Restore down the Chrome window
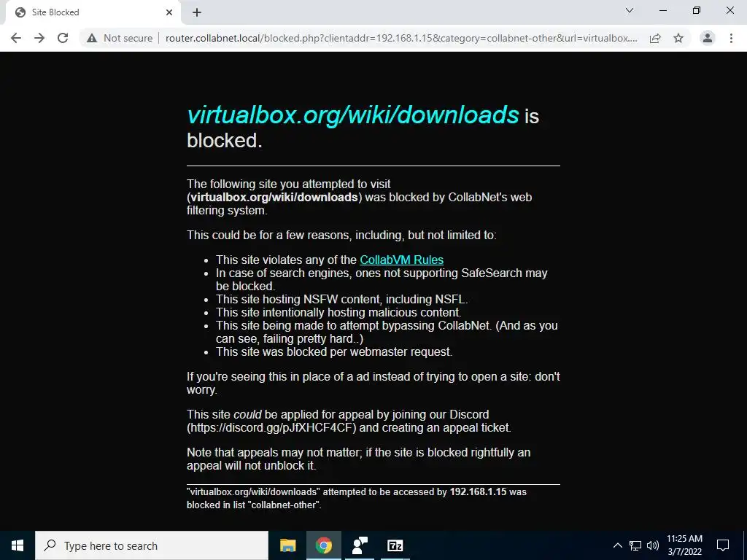This screenshot has height=560, width=747. coord(697,10)
